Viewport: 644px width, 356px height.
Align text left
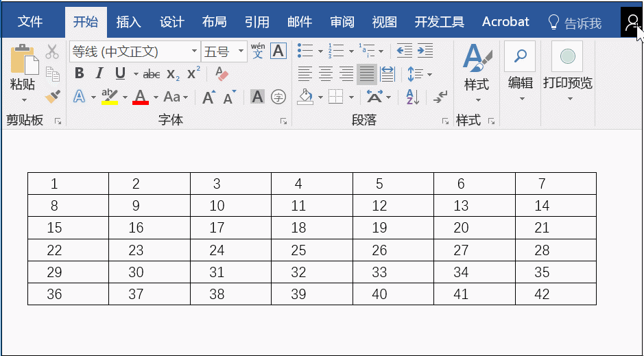click(305, 74)
